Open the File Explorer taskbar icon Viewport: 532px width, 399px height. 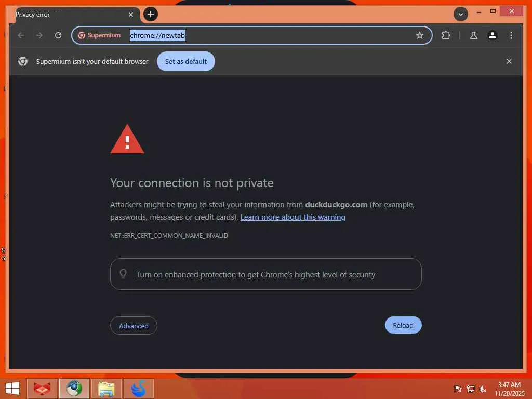click(x=106, y=389)
